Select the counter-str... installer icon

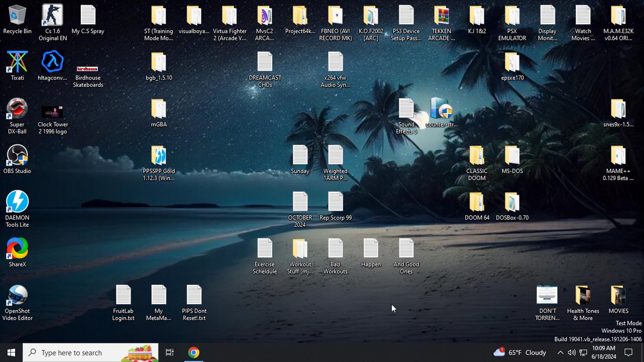[x=441, y=113]
